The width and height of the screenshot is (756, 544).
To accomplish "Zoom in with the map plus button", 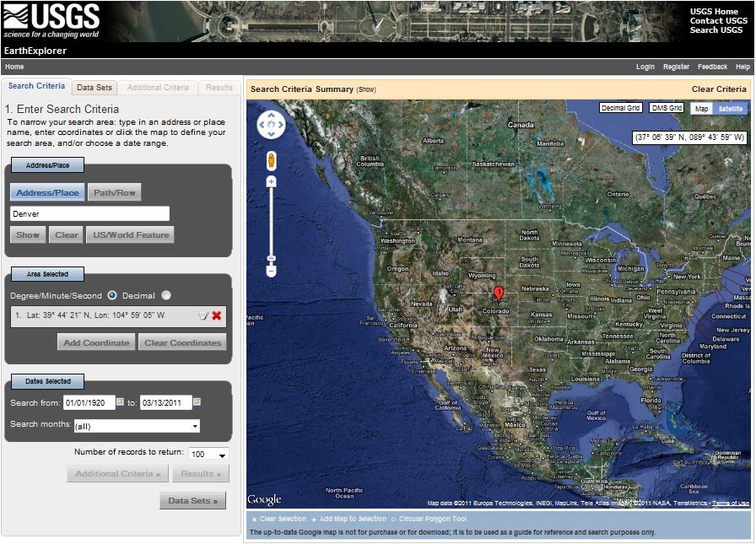I will pyautogui.click(x=272, y=181).
